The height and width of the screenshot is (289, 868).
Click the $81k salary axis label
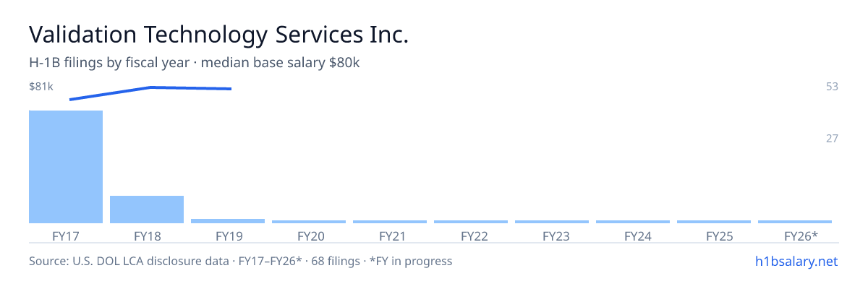41,87
